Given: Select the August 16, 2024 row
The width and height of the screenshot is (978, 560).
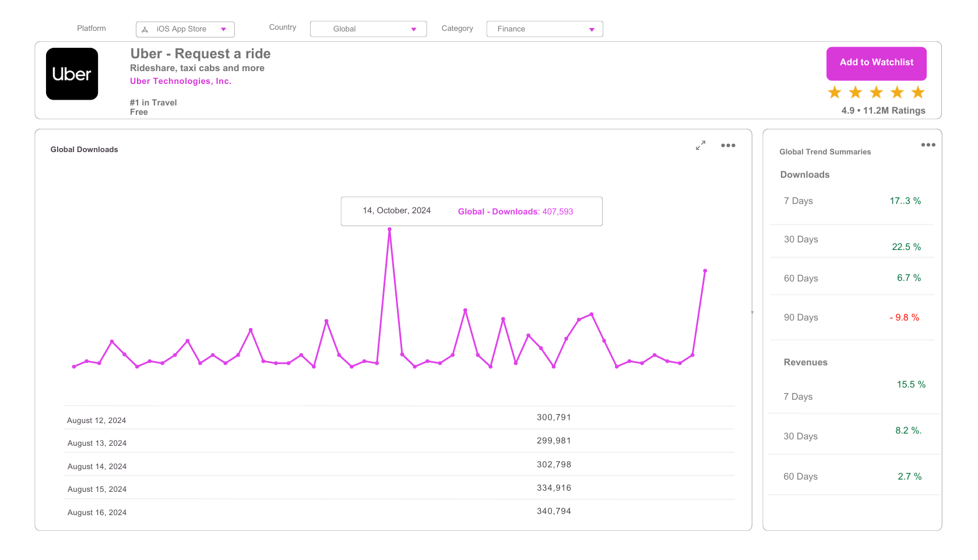Looking at the screenshot, I should (x=399, y=512).
